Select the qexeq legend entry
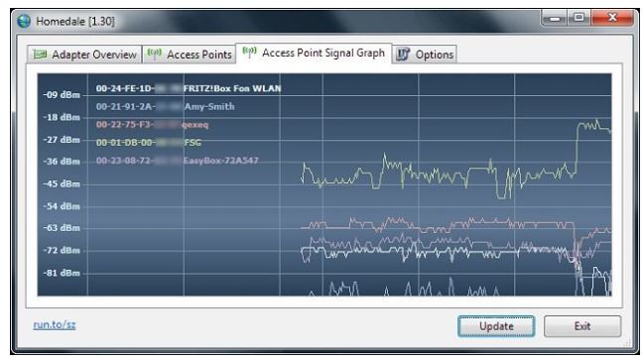 [152, 124]
